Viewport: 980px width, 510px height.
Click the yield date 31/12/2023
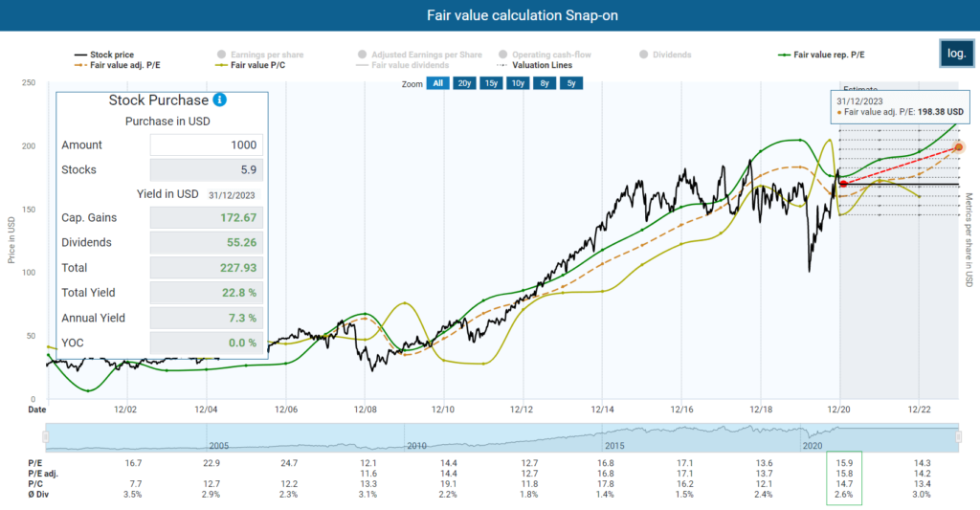(232, 195)
